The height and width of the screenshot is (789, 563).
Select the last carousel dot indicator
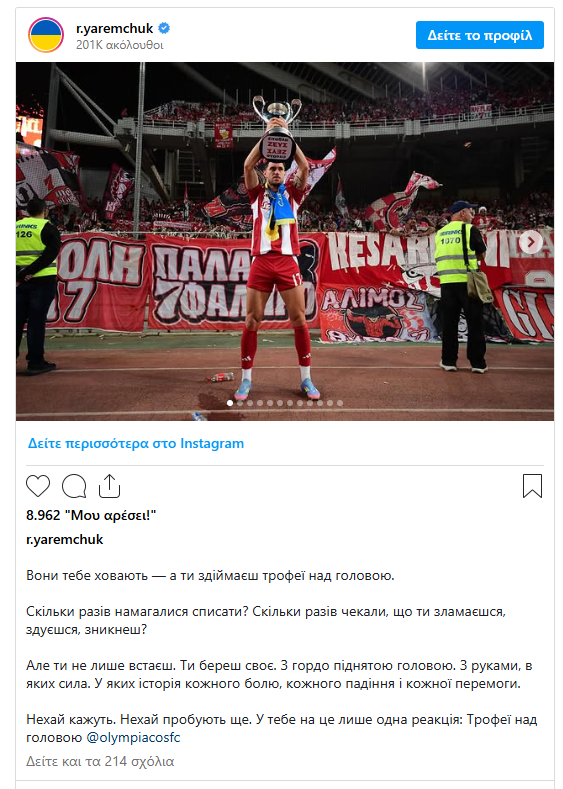click(340, 403)
